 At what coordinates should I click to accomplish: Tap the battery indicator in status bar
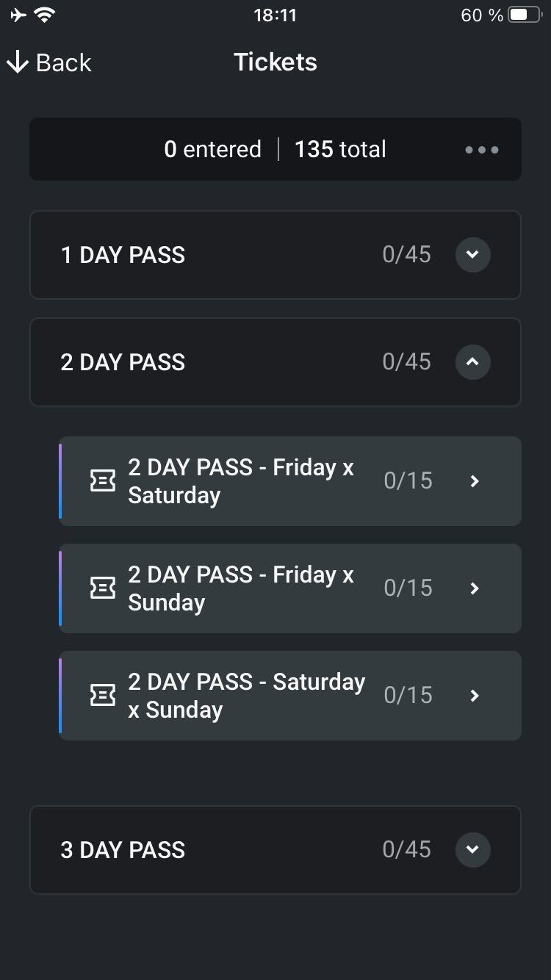(x=525, y=15)
